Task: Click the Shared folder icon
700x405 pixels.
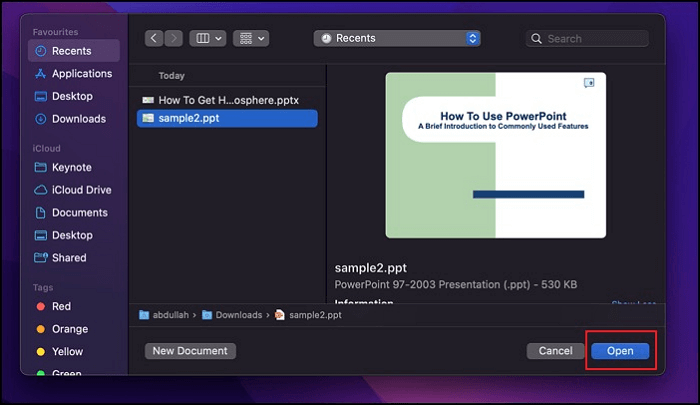Action: click(x=41, y=258)
